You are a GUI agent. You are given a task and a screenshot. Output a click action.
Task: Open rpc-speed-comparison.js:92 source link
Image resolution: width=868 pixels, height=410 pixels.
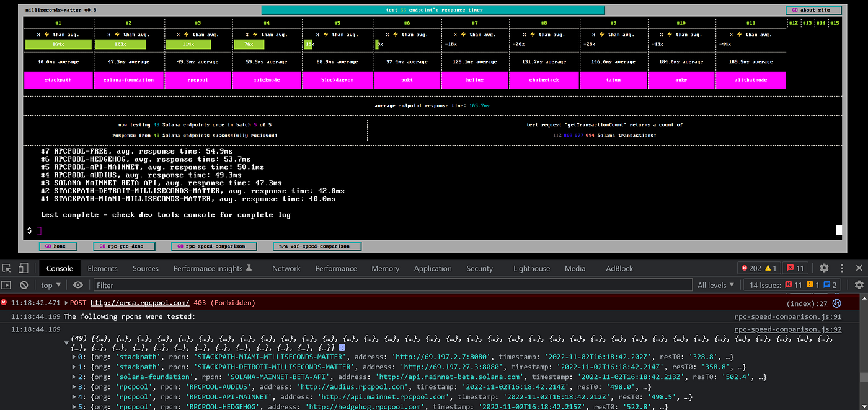pos(788,330)
